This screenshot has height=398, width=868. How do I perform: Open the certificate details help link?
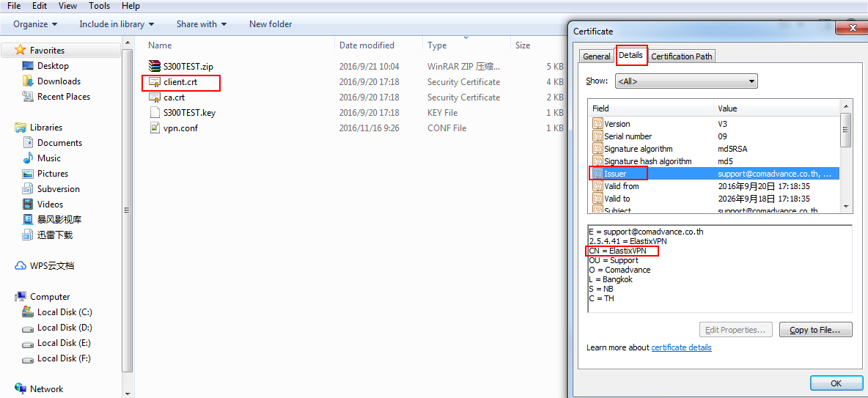click(682, 347)
